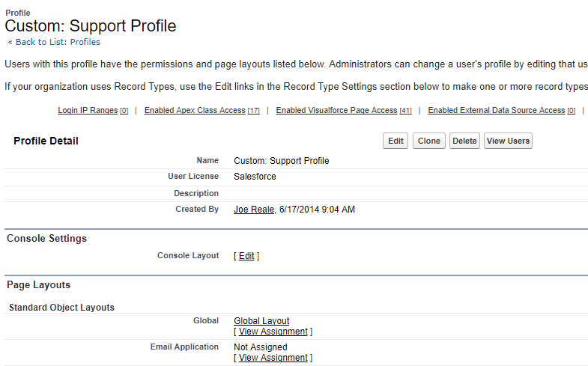The width and height of the screenshot is (588, 366).
Task: View Users assigned to this profile
Action: 508,141
